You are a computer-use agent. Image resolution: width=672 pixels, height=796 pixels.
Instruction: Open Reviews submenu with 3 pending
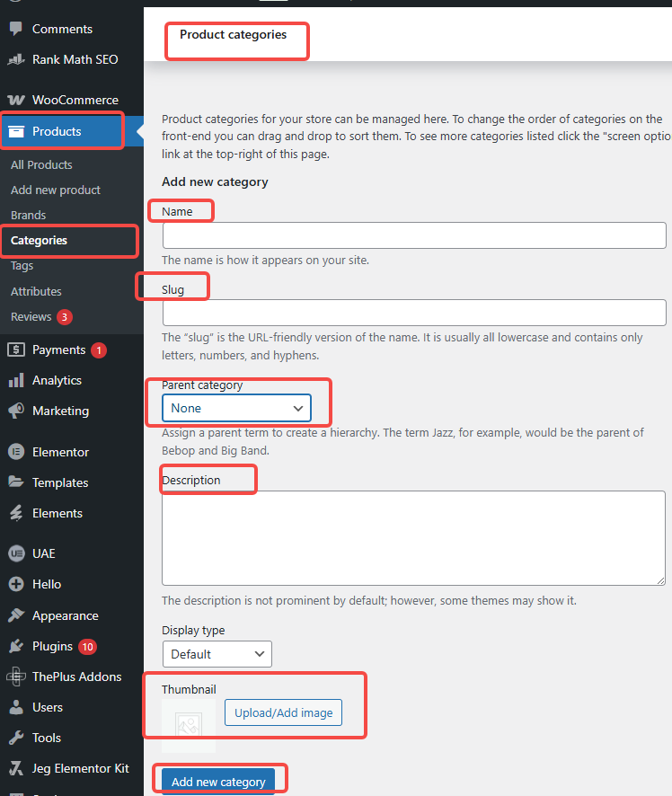pos(31,317)
